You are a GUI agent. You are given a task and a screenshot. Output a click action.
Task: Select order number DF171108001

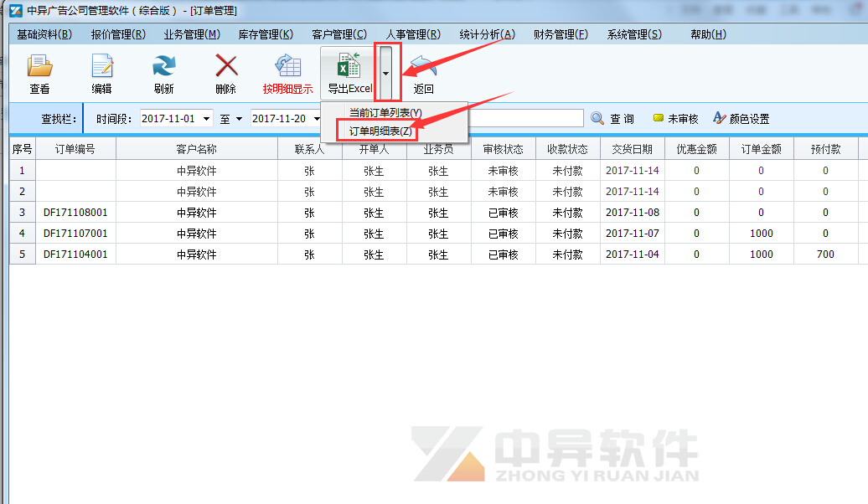[75, 213]
